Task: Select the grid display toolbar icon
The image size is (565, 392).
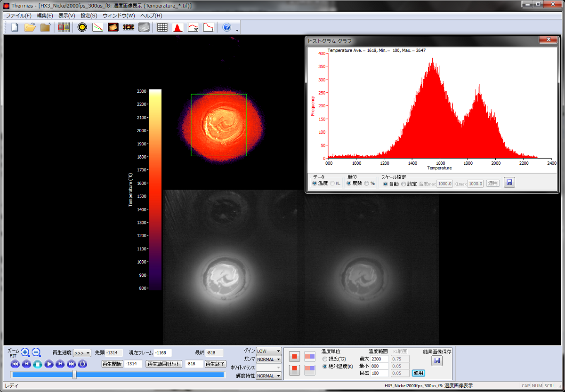Action: (162, 27)
